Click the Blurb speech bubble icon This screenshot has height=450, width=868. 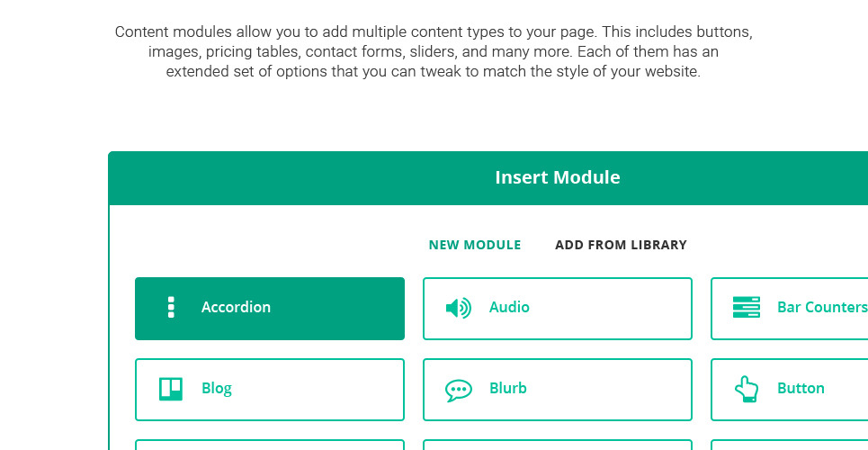click(x=458, y=390)
